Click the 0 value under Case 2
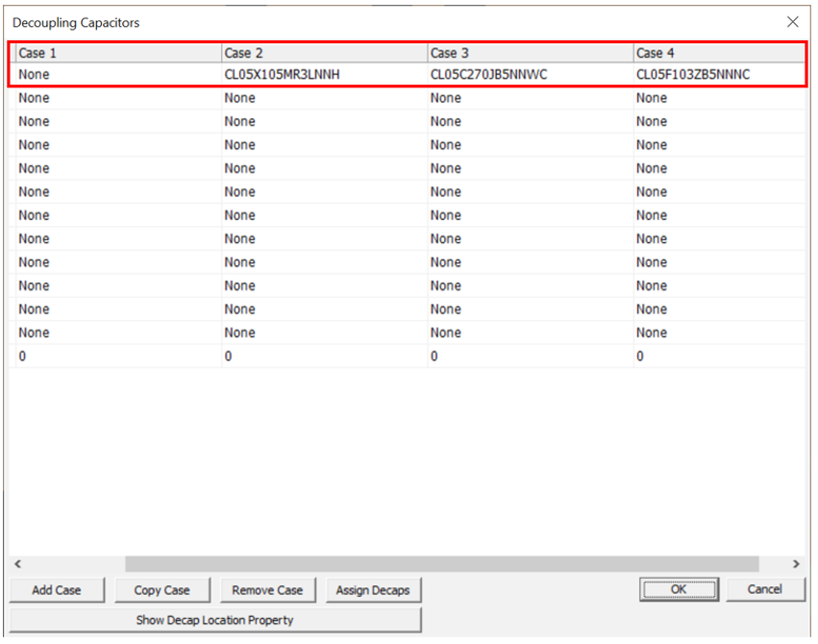Viewport: 818px width, 644px height. pos(228,357)
